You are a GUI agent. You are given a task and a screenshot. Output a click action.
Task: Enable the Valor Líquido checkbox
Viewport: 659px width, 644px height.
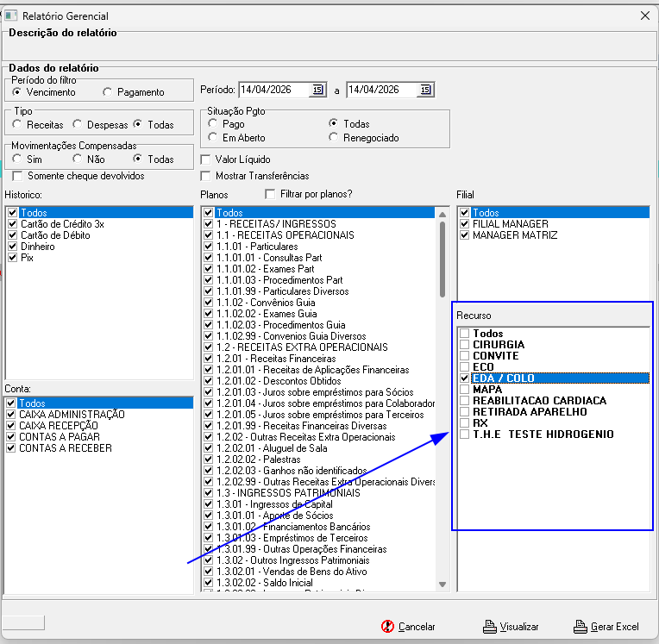pos(205,159)
